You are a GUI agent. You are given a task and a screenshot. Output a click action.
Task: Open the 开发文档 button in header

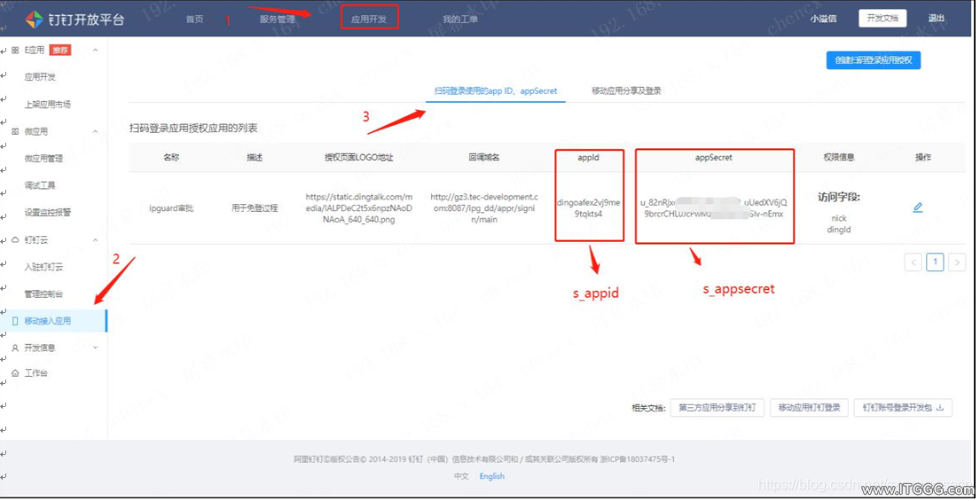882,18
